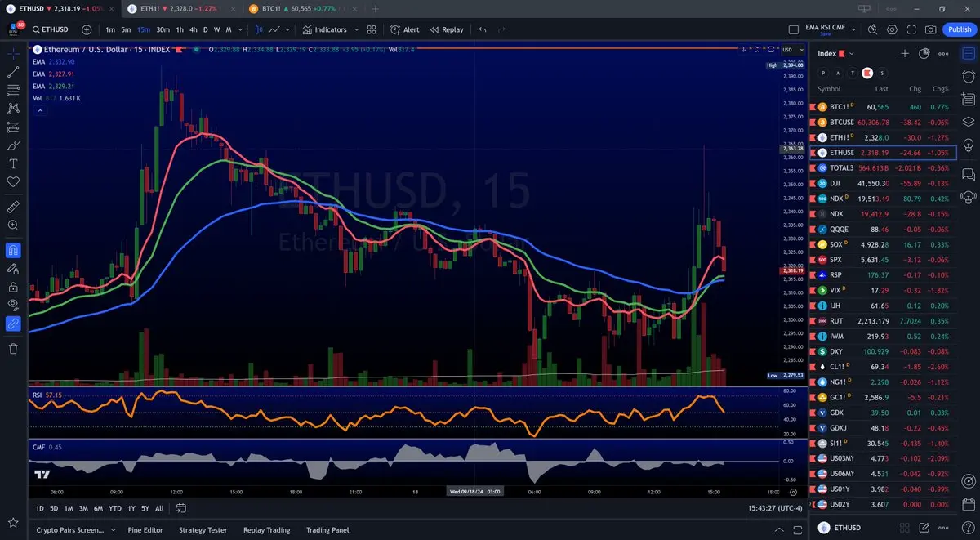The height and width of the screenshot is (540, 980).
Task: Select the zoom in tool
Action: [x=13, y=225]
